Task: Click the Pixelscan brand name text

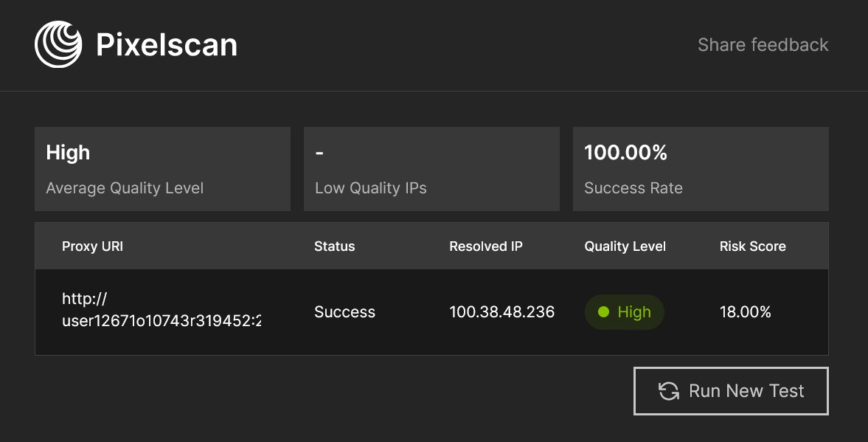Action: pos(167,45)
